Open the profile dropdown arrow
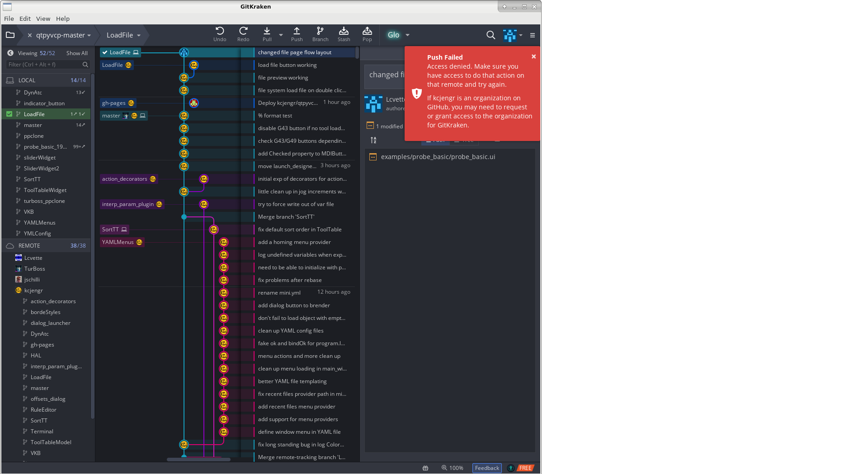This screenshot has height=474, width=868. click(x=521, y=35)
